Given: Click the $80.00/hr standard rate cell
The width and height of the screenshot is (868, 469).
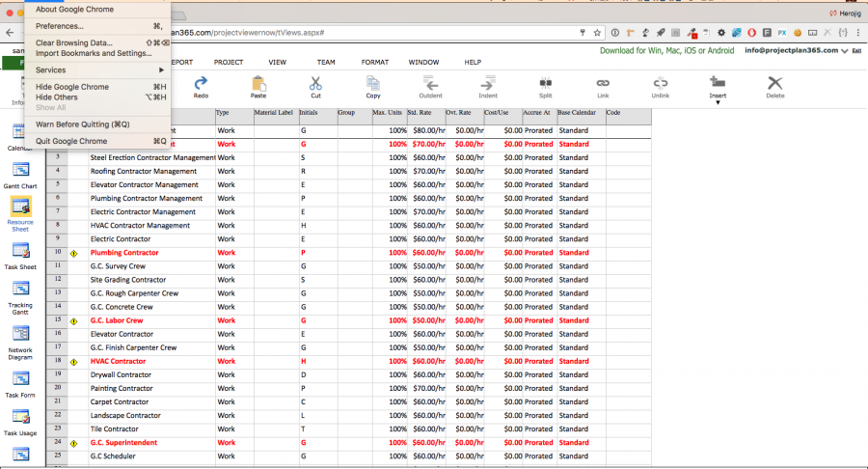Looking at the screenshot, I should coord(426,130).
